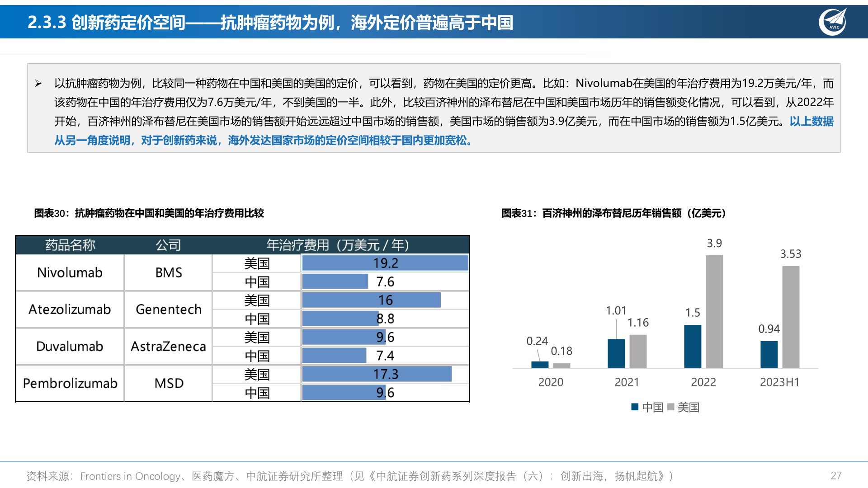868x488 pixels.
Task: Click the 0.94 data label for 2023H1
Action: pos(769,329)
